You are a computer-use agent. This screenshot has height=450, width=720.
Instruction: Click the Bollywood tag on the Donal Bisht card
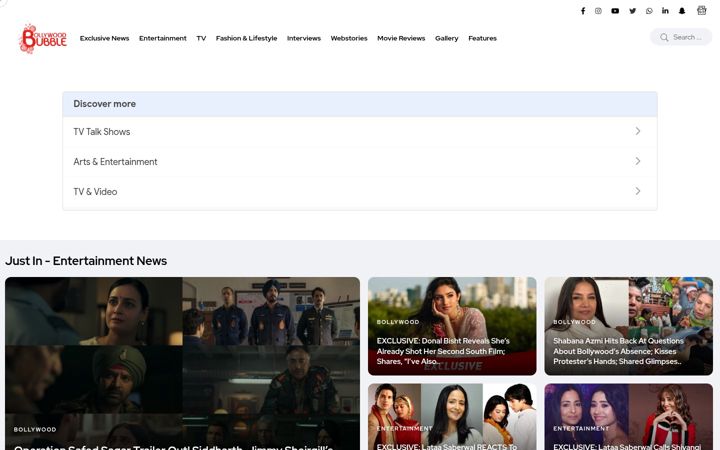point(398,322)
